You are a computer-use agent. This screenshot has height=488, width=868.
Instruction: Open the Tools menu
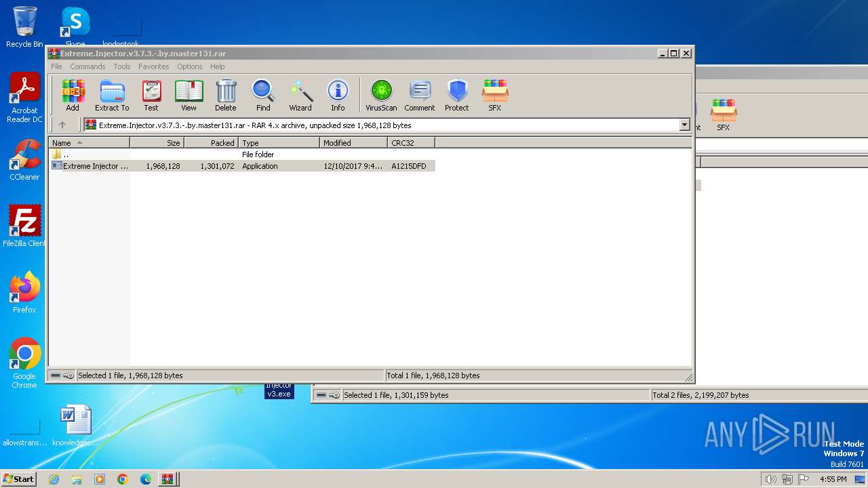[x=122, y=66]
